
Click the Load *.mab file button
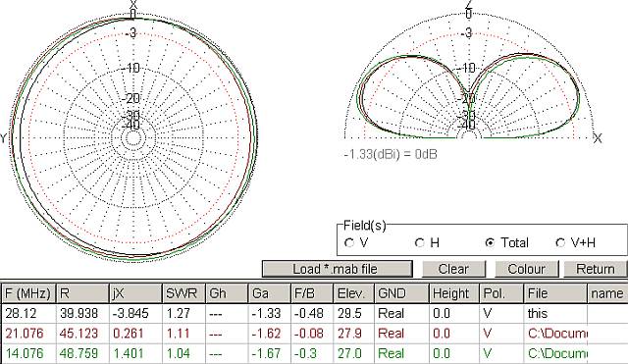(338, 269)
